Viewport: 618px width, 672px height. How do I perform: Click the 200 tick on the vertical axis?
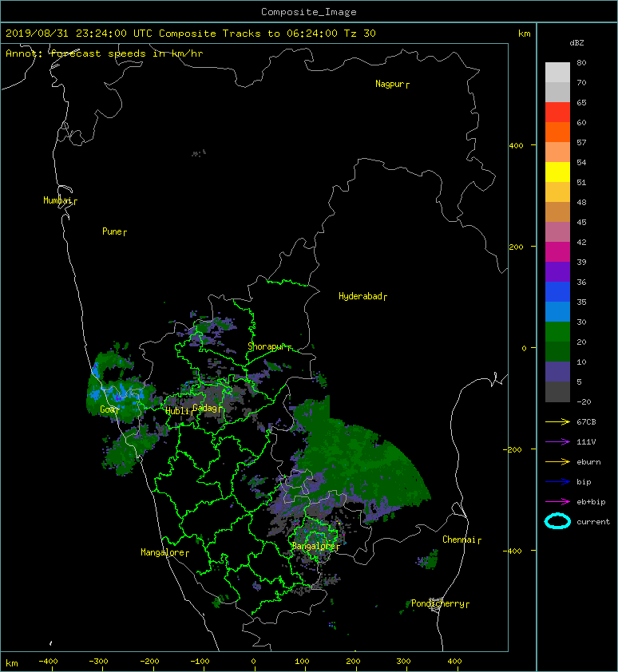pos(517,247)
